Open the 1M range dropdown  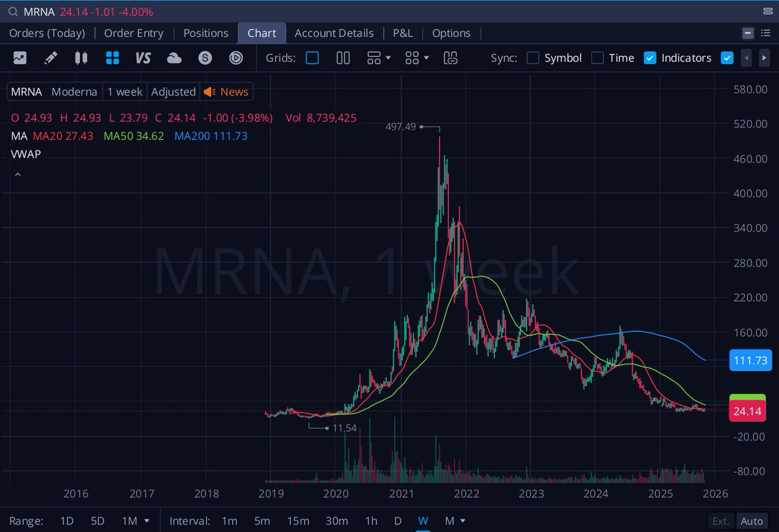pos(136,520)
